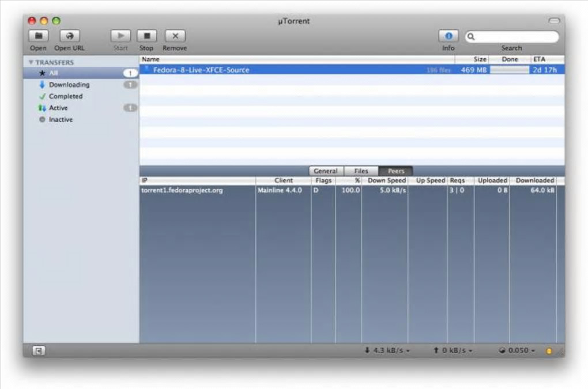Click the search magnifier icon
588x389 pixels.
(x=471, y=36)
